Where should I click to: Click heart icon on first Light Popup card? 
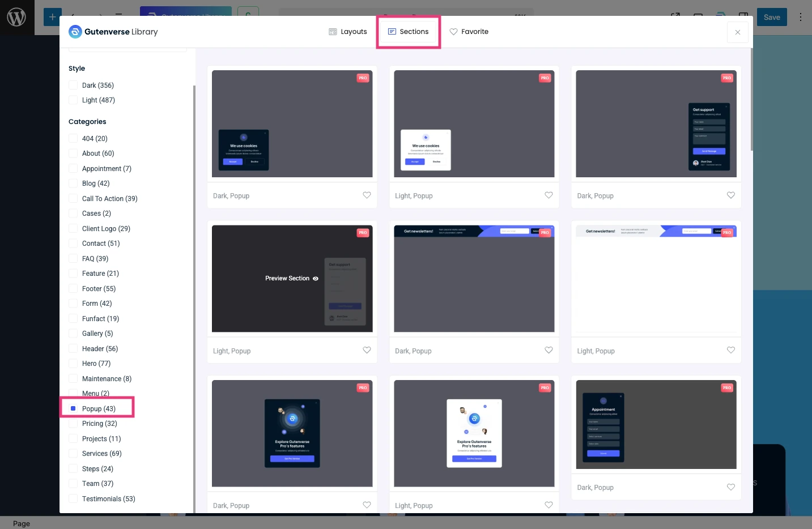coord(549,195)
